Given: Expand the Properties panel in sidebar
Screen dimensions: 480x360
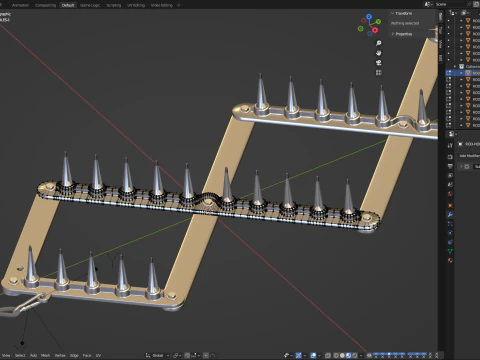Looking at the screenshot, I should click(x=402, y=34).
